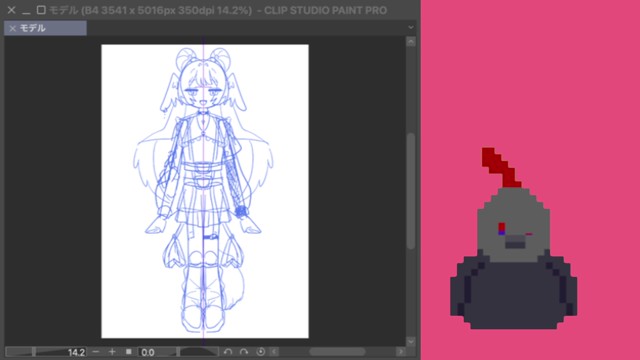
Task: Click the fit to screen square icon
Action: [x=129, y=351]
